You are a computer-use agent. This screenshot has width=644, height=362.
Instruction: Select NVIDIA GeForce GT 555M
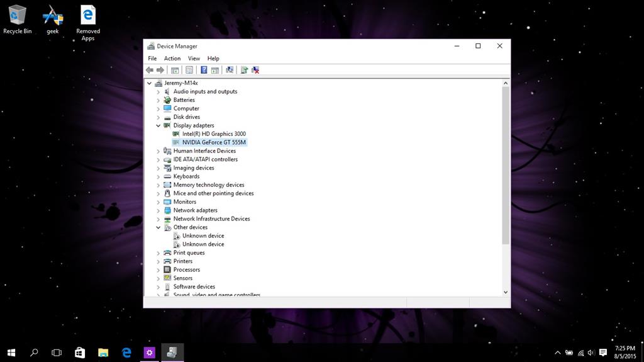pos(214,142)
